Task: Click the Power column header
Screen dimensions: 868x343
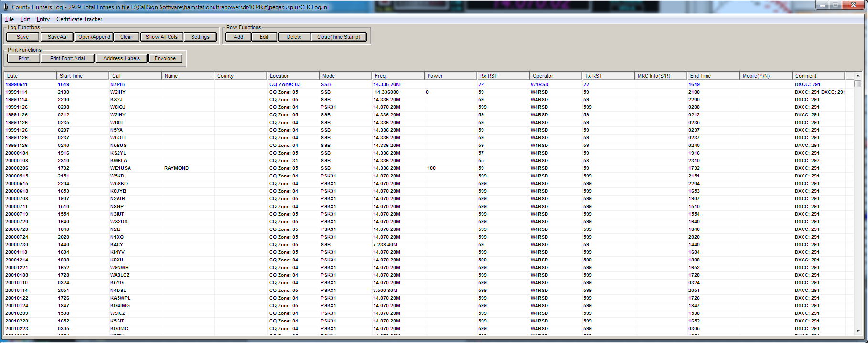Action: (x=451, y=76)
